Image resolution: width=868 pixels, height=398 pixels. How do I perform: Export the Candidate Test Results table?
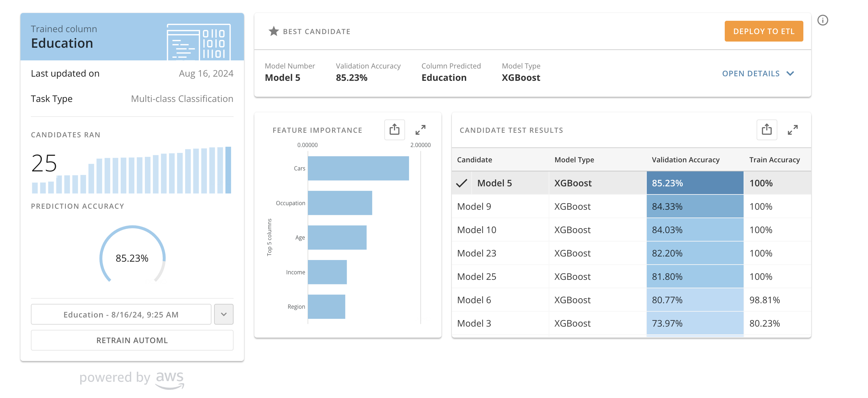767,130
